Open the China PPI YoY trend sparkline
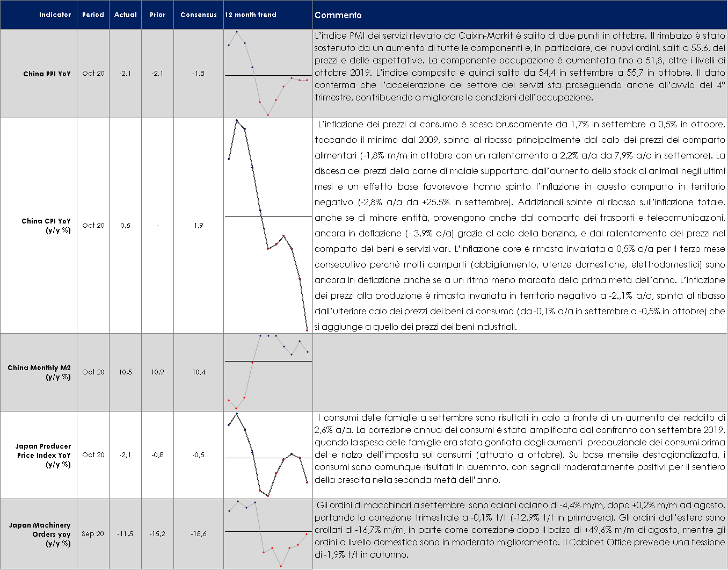 click(x=268, y=74)
